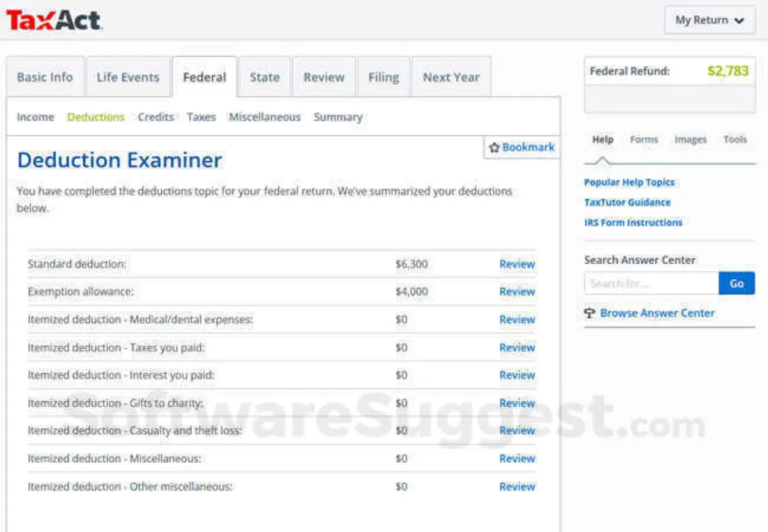768x532 pixels.
Task: Click the $6,300 standard deduction value
Action: coord(412,264)
